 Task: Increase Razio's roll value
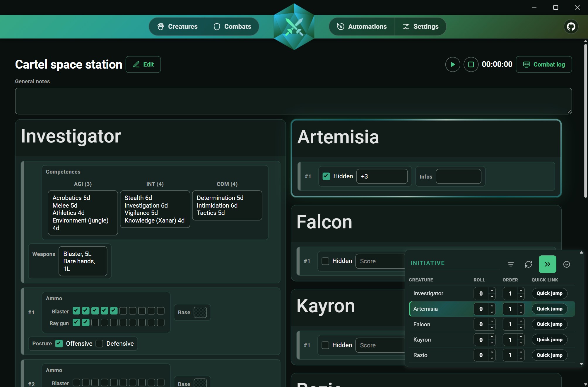pyautogui.click(x=492, y=352)
